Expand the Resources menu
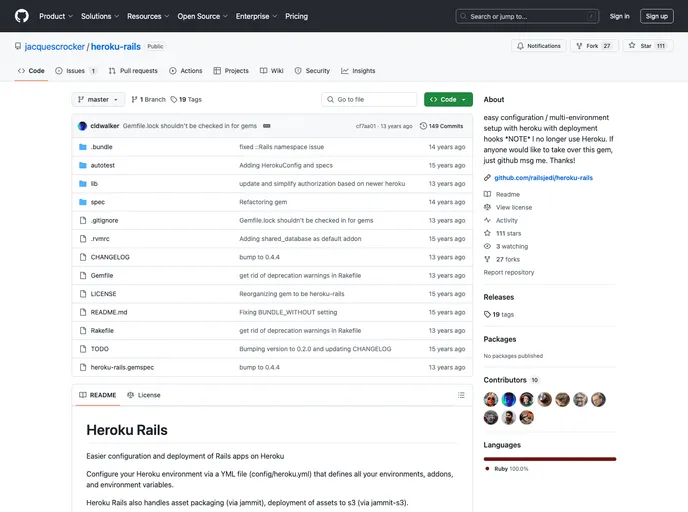The height and width of the screenshot is (512, 688). point(148,16)
